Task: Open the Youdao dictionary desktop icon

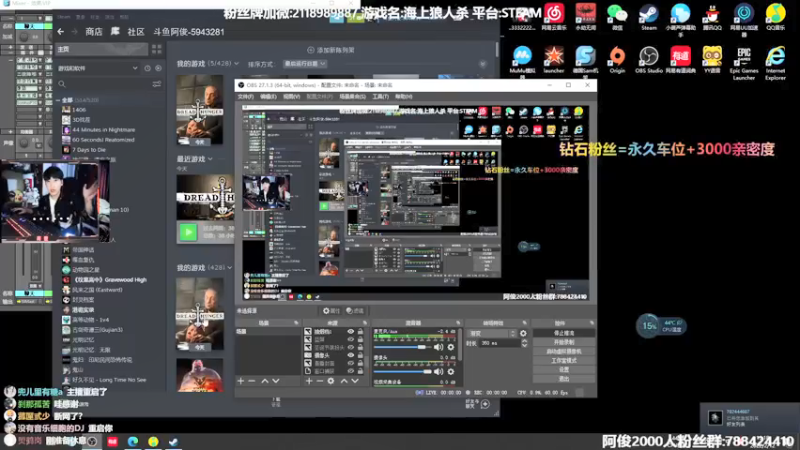Action: pyautogui.click(x=681, y=59)
